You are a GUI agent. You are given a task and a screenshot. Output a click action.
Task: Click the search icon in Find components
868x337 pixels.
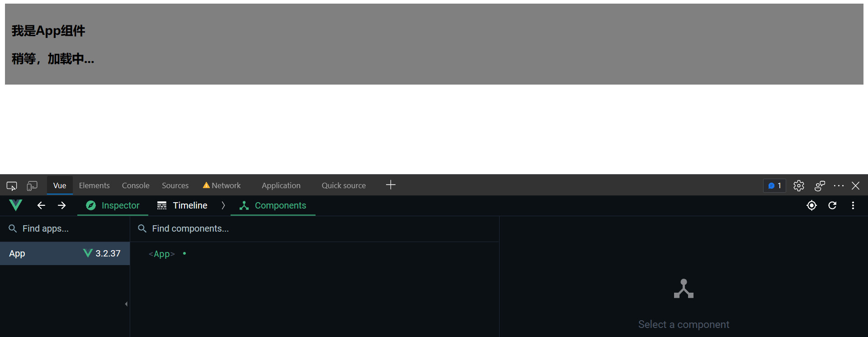pos(142,228)
